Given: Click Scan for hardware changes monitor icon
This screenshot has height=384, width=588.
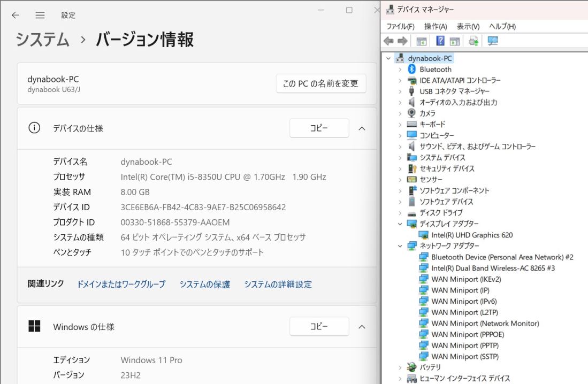Looking at the screenshot, I should [492, 41].
